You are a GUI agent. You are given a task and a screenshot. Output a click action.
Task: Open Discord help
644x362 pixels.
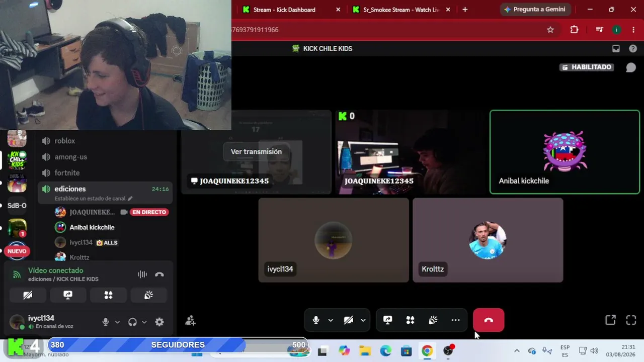[x=633, y=49]
